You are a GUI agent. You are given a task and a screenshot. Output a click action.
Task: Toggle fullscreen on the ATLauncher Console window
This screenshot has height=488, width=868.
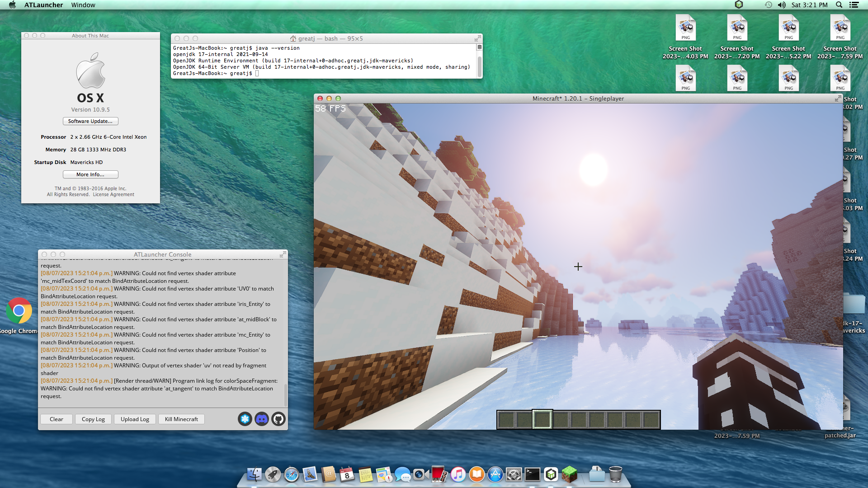(283, 254)
